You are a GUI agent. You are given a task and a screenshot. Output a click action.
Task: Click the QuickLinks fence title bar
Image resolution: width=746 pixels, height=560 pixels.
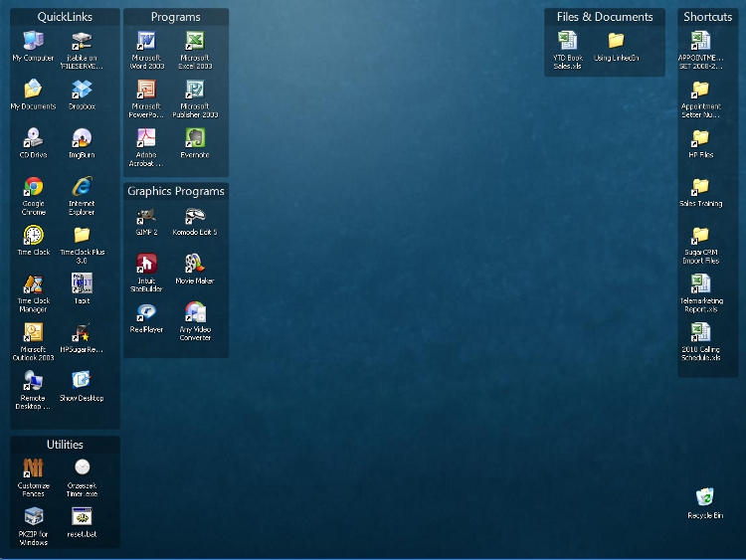pyautogui.click(x=65, y=17)
